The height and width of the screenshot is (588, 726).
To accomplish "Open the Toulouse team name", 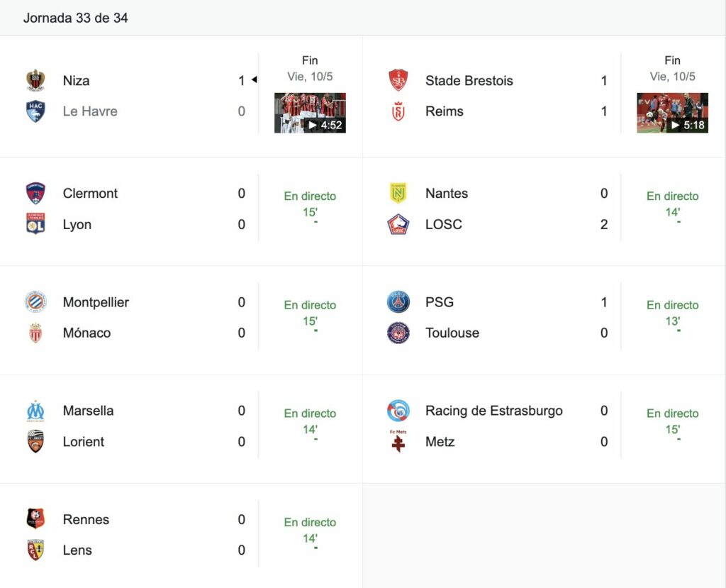I will [x=452, y=333].
